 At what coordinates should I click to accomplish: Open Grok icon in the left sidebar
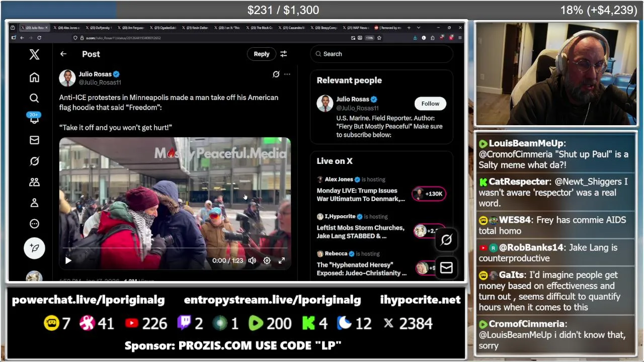[34, 161]
